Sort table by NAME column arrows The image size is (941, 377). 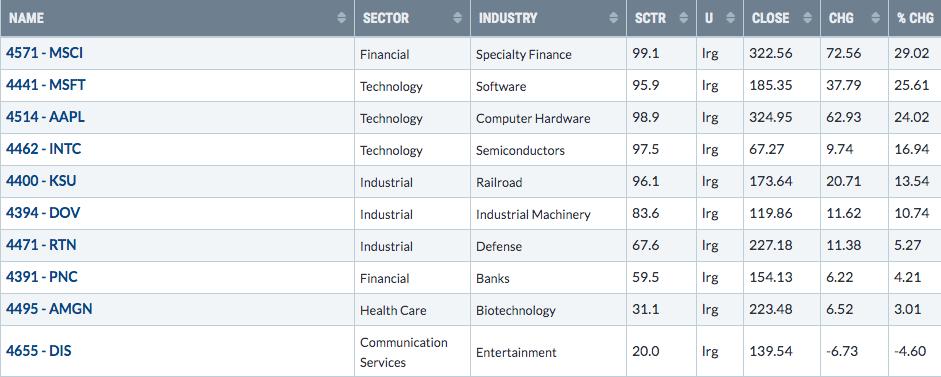tap(341, 18)
